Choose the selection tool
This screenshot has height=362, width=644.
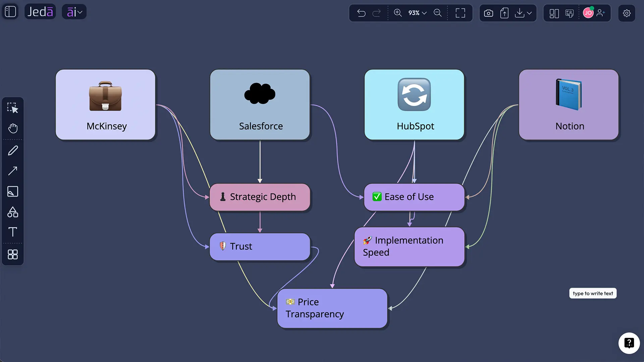(x=13, y=108)
